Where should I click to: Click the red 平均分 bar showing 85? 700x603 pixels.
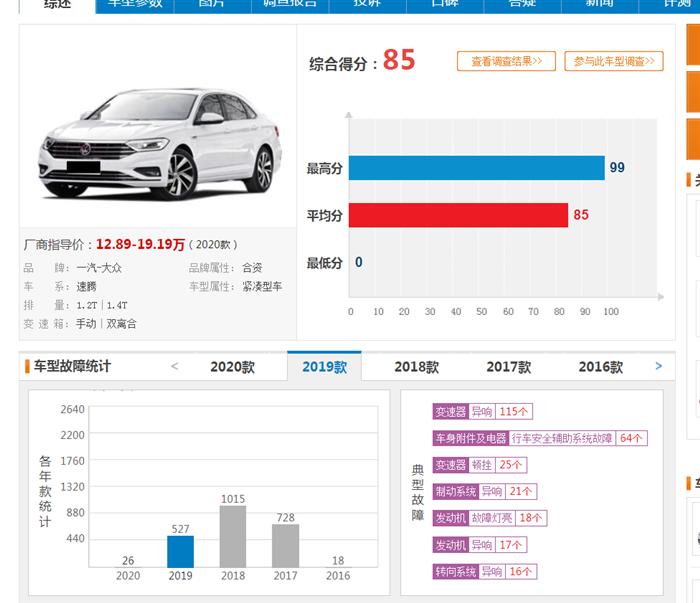(x=458, y=215)
